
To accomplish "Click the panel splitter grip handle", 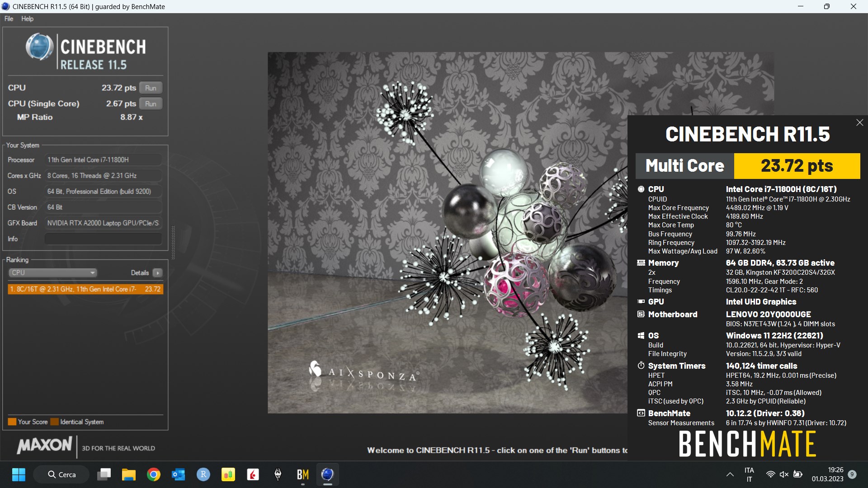I will pos(173,242).
